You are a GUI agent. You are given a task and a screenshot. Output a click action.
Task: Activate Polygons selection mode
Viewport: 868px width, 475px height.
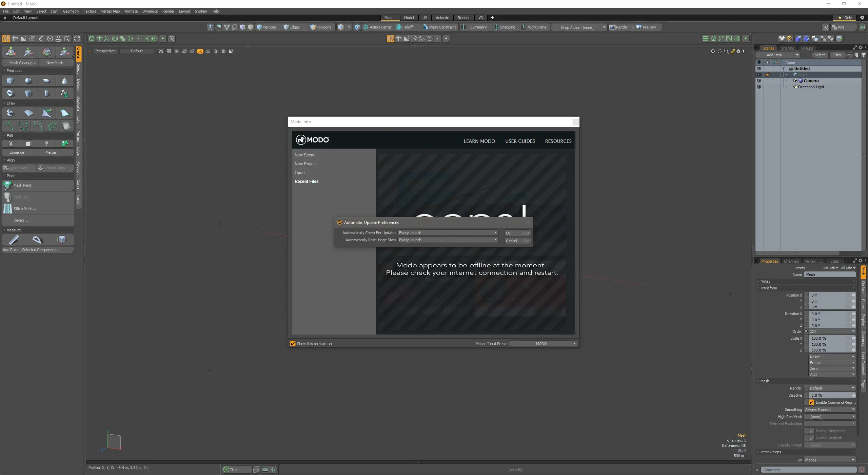pos(321,27)
